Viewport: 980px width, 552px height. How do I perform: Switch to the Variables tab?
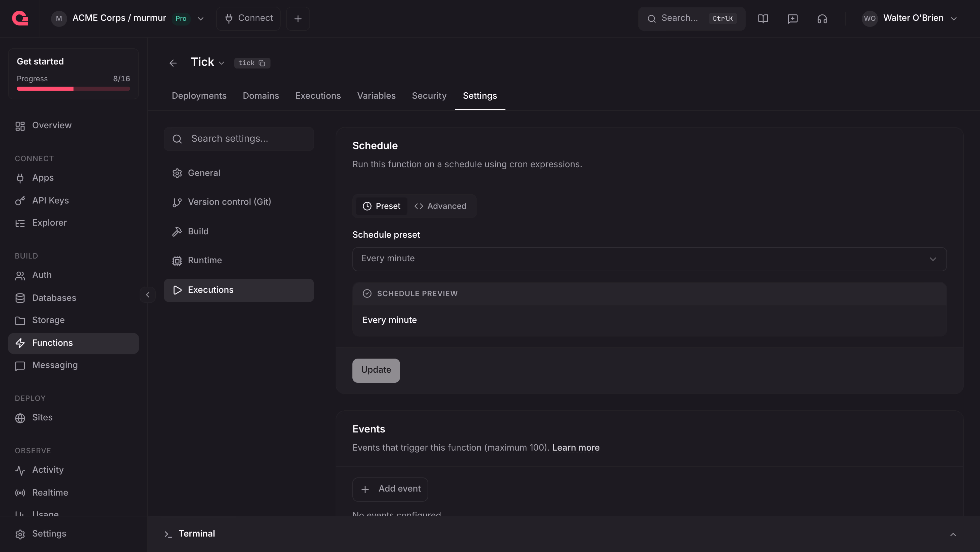point(376,96)
